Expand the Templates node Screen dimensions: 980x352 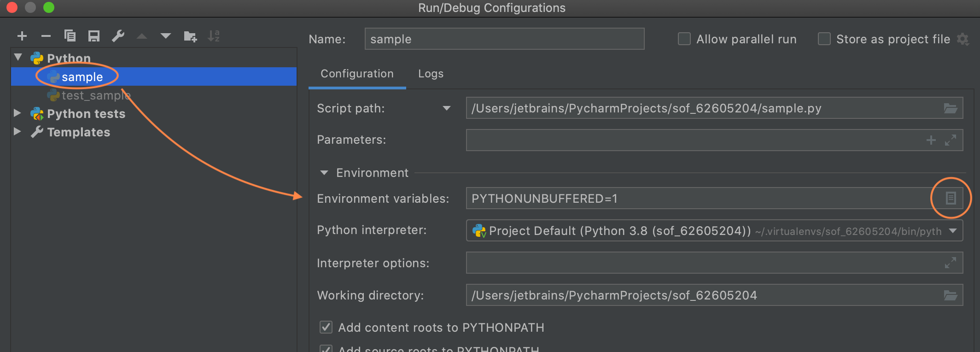coord(17,131)
